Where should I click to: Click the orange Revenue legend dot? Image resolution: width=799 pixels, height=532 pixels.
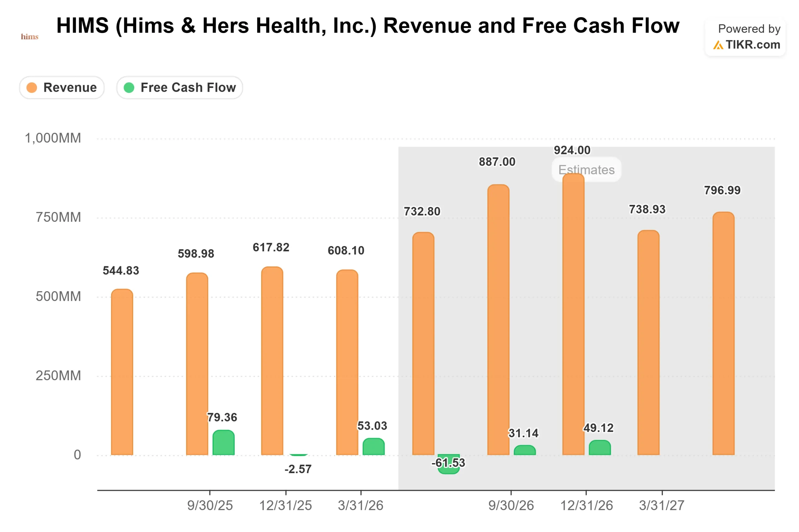point(32,88)
